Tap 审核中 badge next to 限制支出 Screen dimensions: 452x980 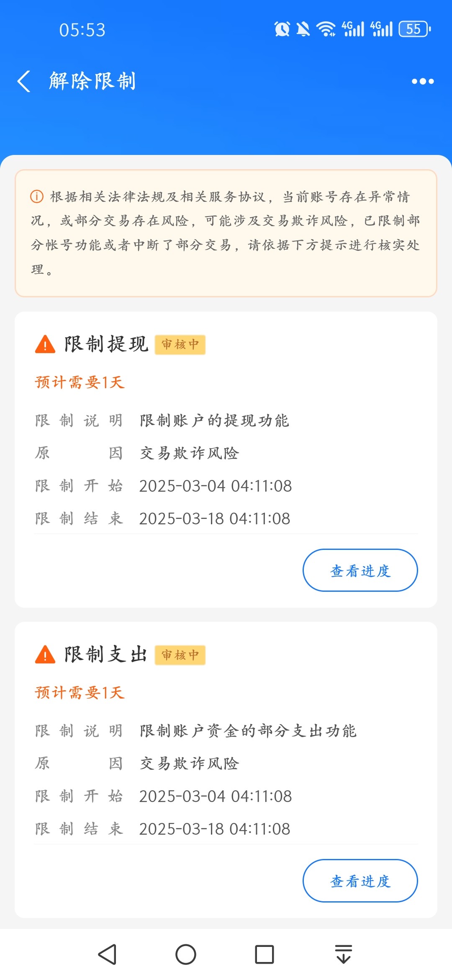click(180, 655)
